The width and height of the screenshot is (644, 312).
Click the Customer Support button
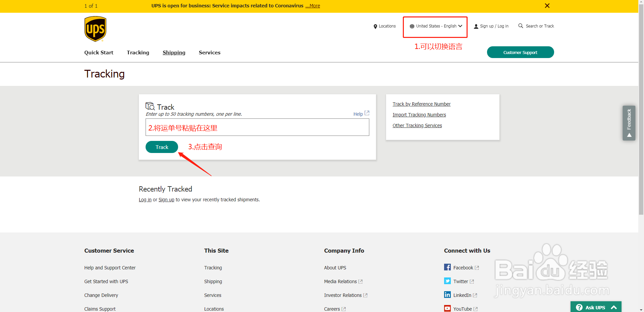(x=520, y=52)
